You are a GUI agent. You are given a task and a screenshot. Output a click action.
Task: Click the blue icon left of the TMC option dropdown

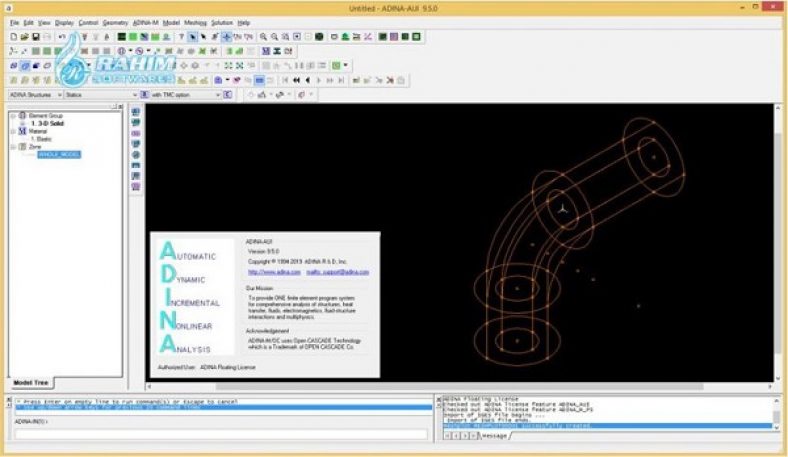coord(144,95)
